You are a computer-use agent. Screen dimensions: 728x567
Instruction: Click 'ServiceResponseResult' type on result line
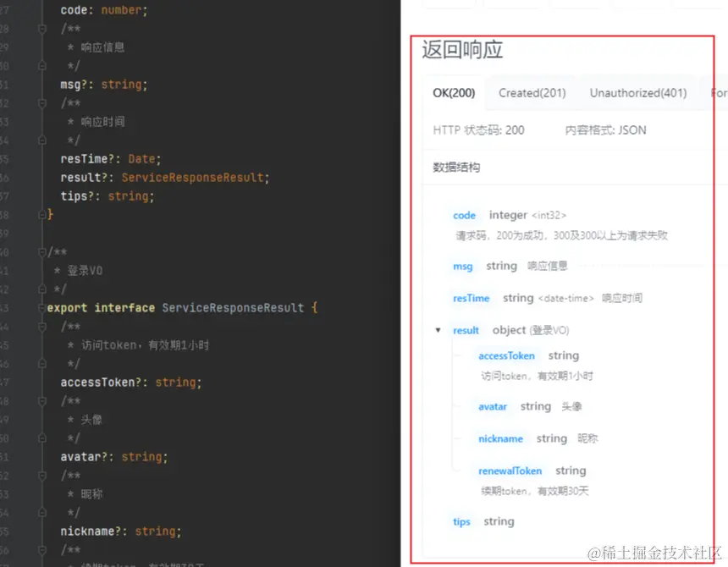193,178
